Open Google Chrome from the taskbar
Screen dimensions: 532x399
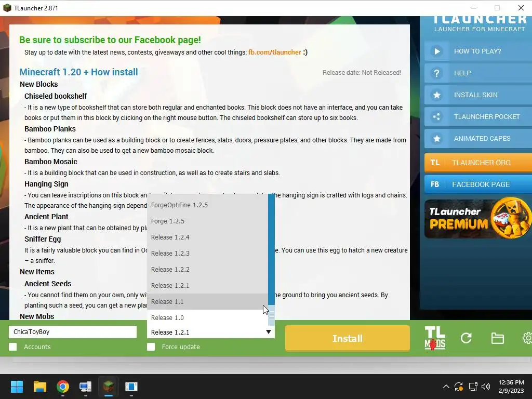pos(63,387)
